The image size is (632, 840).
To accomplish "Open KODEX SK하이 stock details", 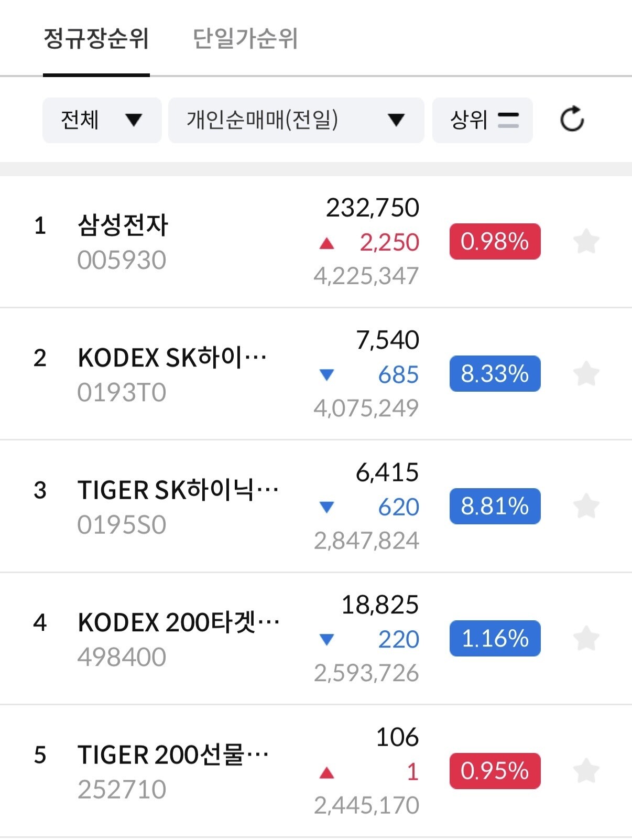I will tap(316, 374).
